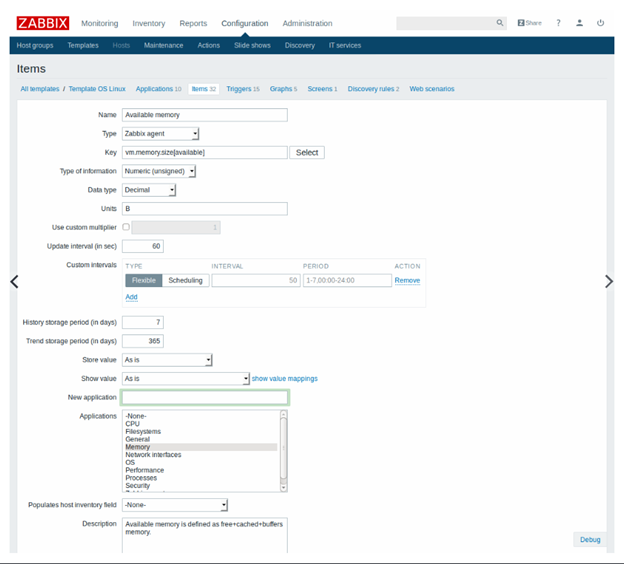624x564 pixels.
Task: Click the search magnifier icon
Action: 500,23
